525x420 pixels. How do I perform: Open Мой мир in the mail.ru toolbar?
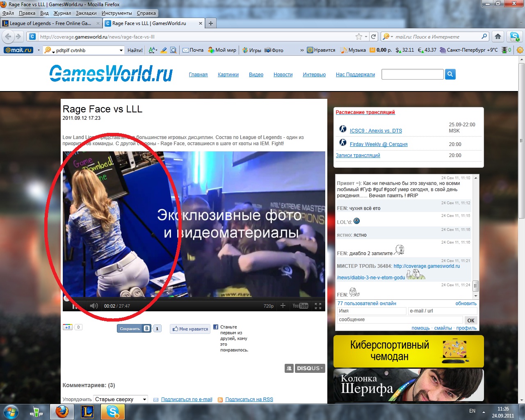point(222,50)
